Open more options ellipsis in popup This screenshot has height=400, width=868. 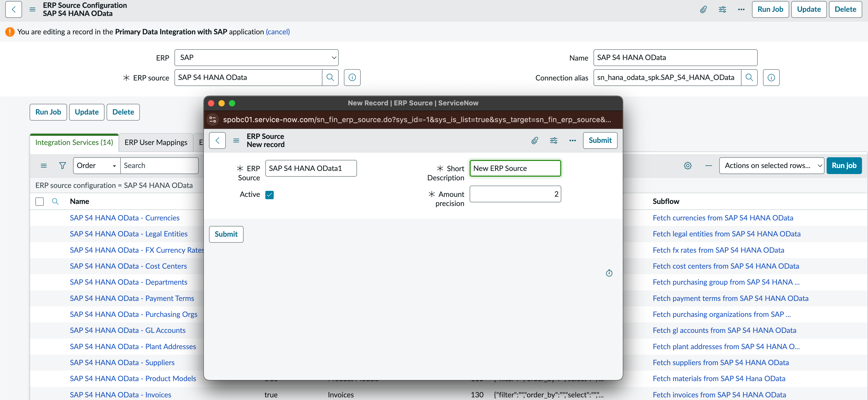coord(573,140)
